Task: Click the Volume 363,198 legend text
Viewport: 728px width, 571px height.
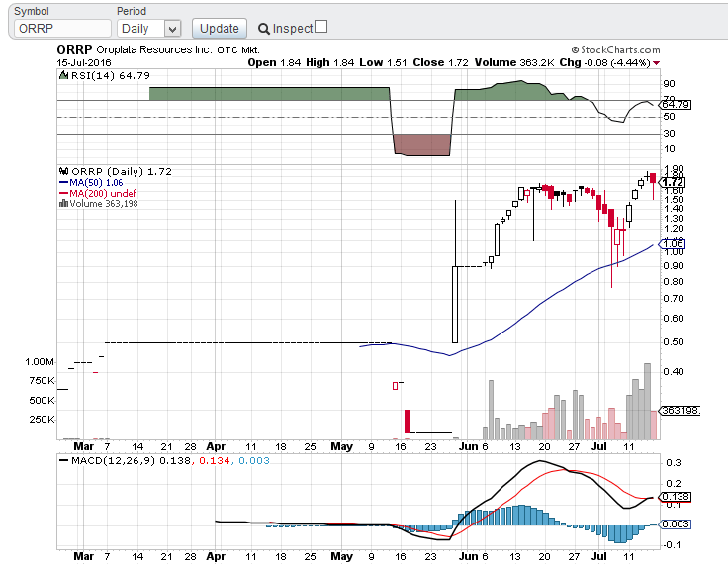Action: pos(104,204)
